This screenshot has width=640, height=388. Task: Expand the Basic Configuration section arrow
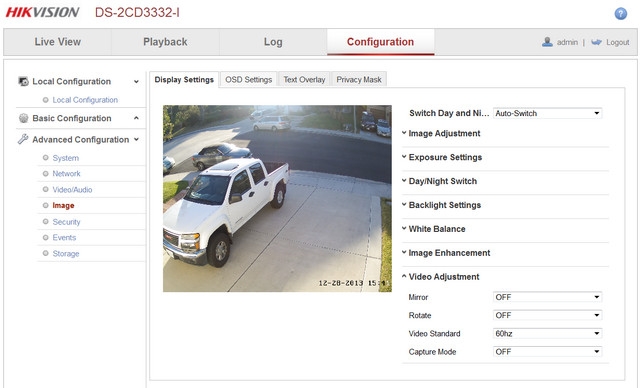[136, 118]
